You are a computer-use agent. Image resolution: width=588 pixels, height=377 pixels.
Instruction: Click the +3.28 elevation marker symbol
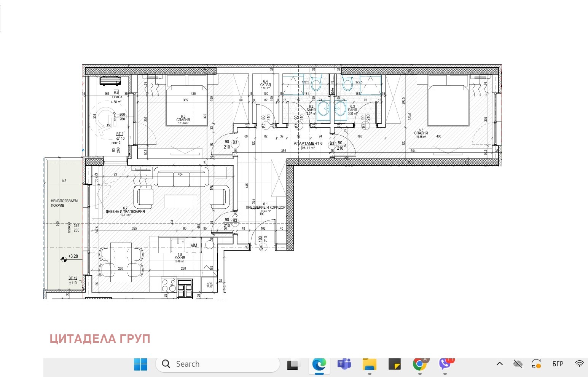[x=64, y=259]
